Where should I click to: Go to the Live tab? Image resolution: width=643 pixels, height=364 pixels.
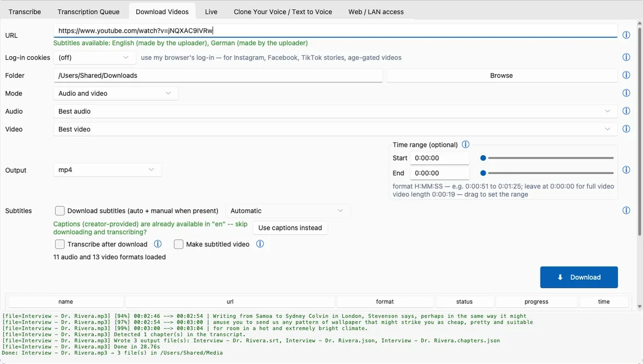[211, 11]
